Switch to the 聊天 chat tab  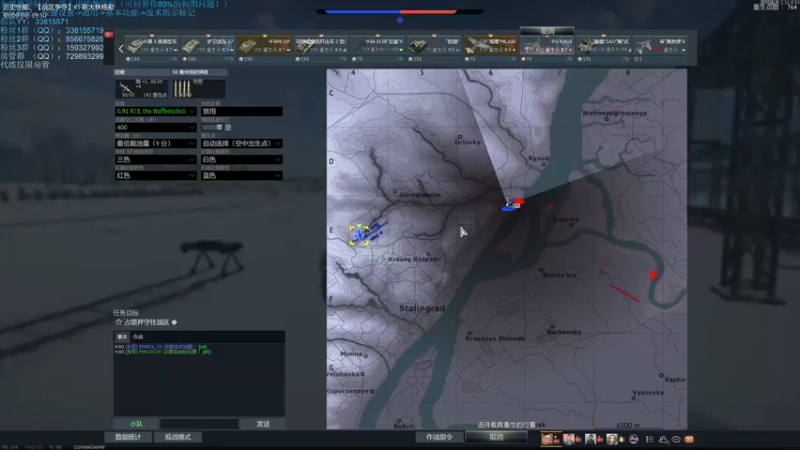pos(122,337)
